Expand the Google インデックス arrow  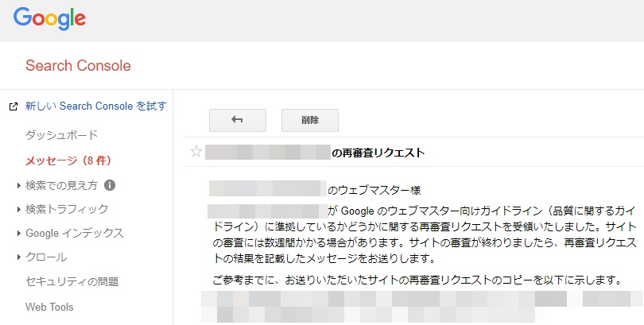pyautogui.click(x=19, y=233)
